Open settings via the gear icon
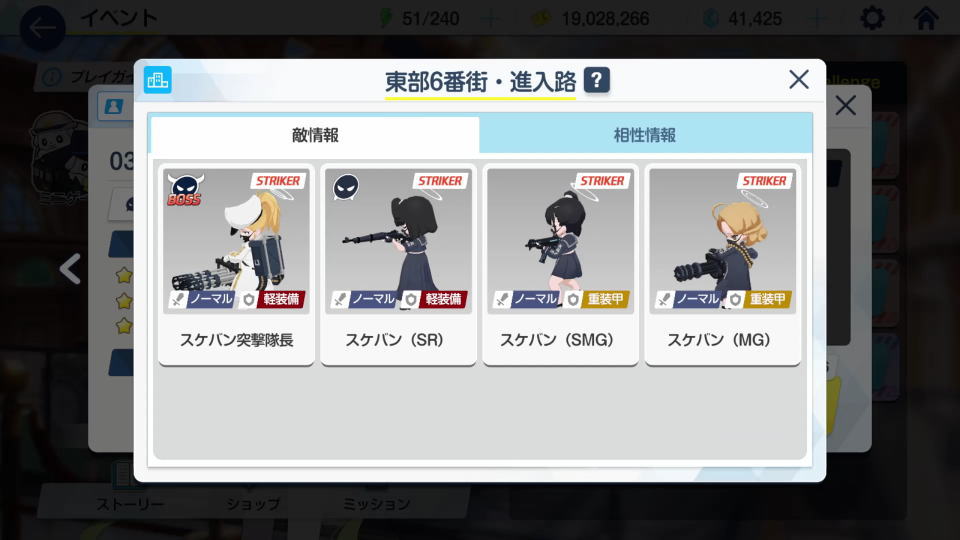The width and height of the screenshot is (960, 540). pyautogui.click(x=872, y=18)
